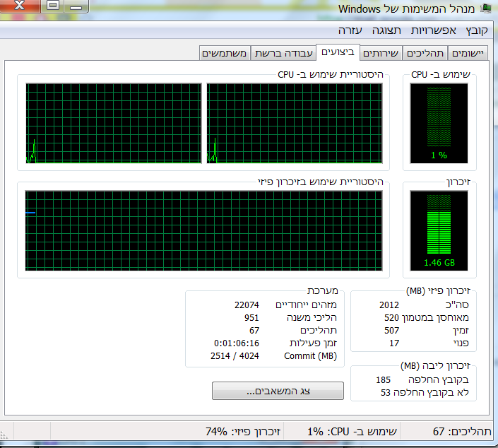This screenshot has width=498, height=448.
Task: Click the Task Manager icon in title bar
Action: pos(486,8)
